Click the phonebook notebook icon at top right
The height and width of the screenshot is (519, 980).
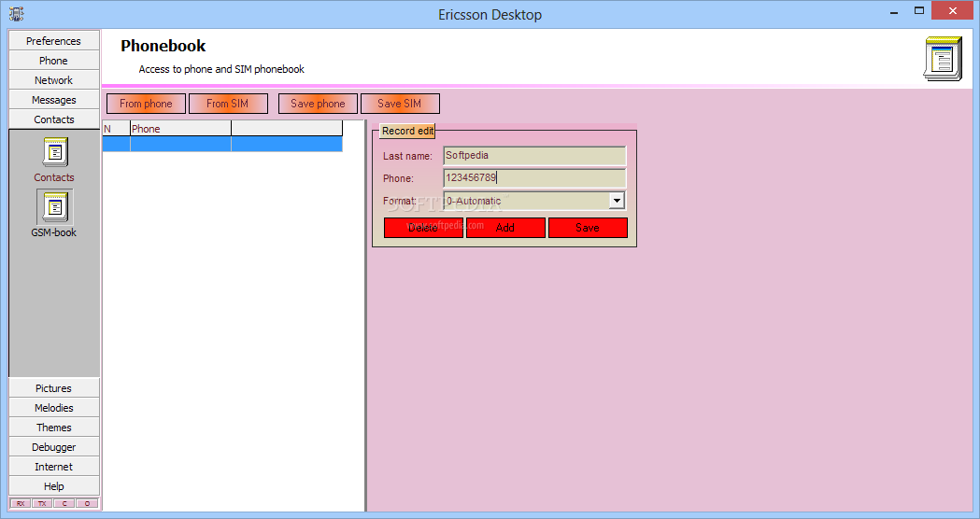[944, 59]
